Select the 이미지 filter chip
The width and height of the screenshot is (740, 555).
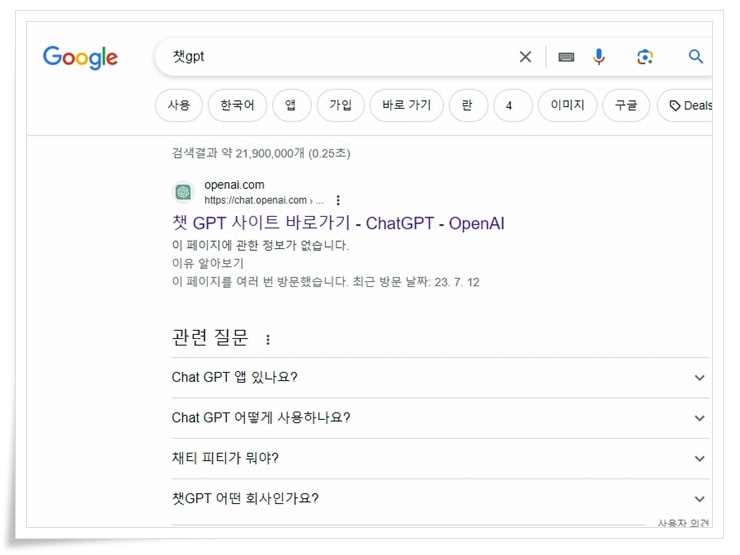[568, 105]
